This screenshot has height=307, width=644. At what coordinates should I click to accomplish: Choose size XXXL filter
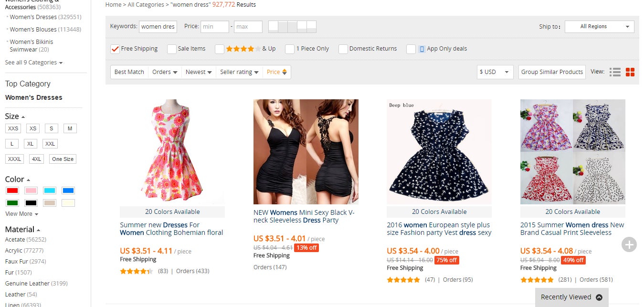(14, 159)
